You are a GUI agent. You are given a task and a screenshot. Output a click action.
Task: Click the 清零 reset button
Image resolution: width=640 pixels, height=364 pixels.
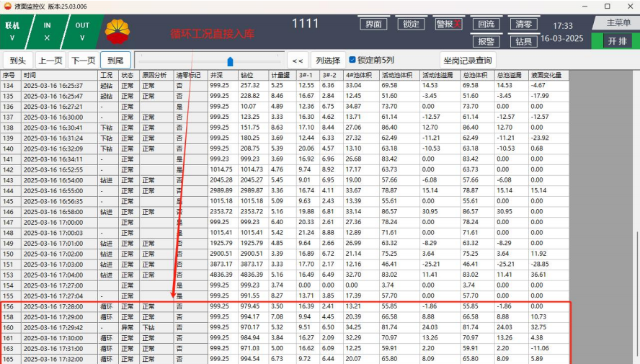coord(524,24)
